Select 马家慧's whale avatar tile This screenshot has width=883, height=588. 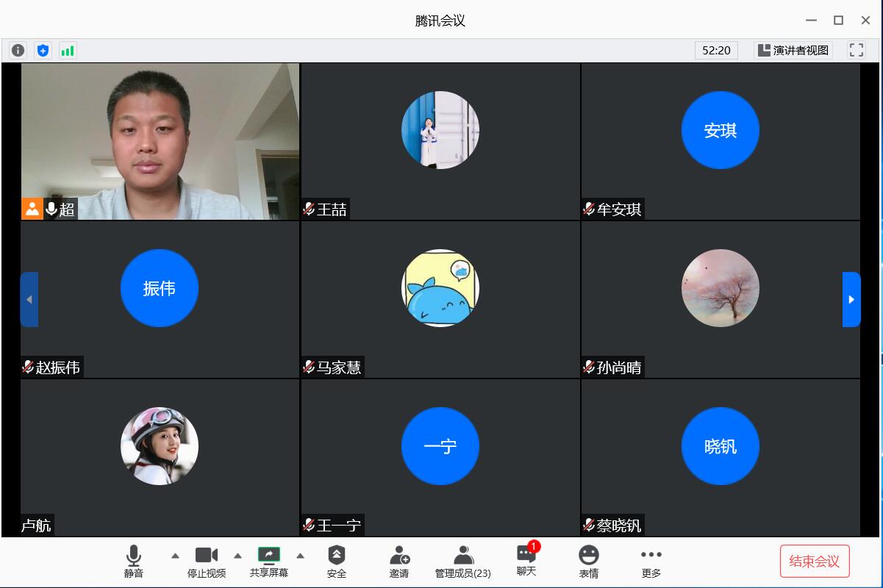point(440,288)
